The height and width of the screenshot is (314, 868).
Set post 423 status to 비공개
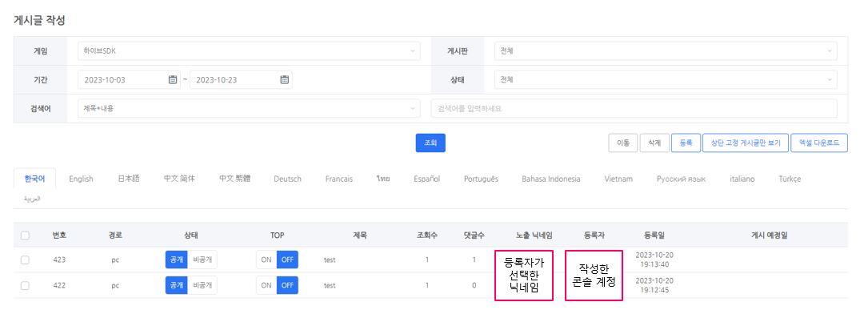click(202, 260)
